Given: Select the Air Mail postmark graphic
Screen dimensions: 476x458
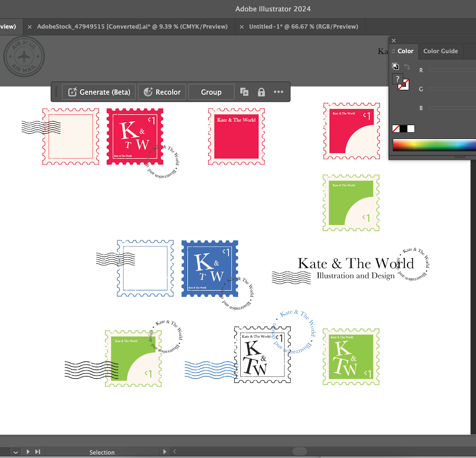Looking at the screenshot, I should pyautogui.click(x=24, y=57).
